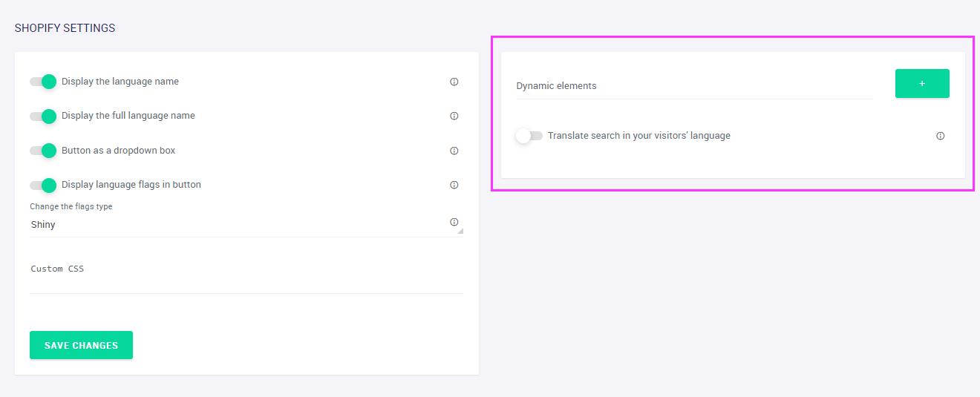
Task: Open info icon for Button as a dropdown box
Action: click(x=454, y=151)
